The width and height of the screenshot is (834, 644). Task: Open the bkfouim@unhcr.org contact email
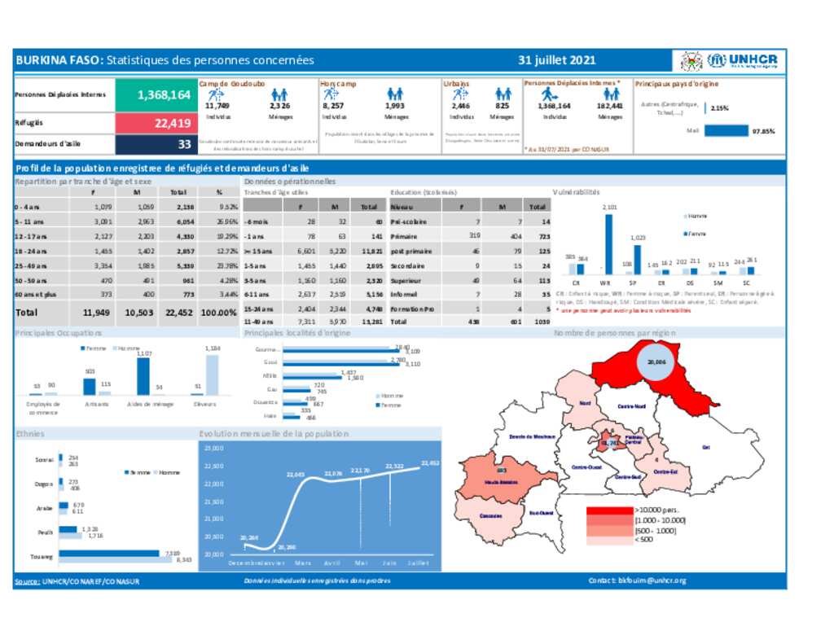tap(652, 580)
